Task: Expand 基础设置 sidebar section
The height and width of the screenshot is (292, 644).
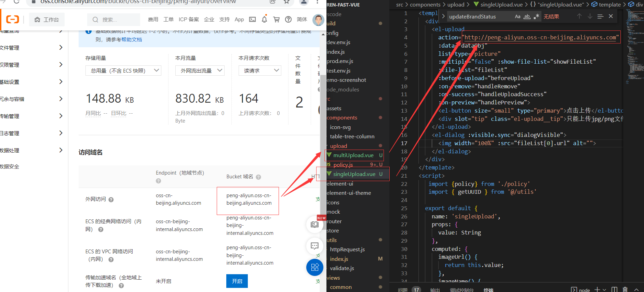Action: (x=31, y=82)
